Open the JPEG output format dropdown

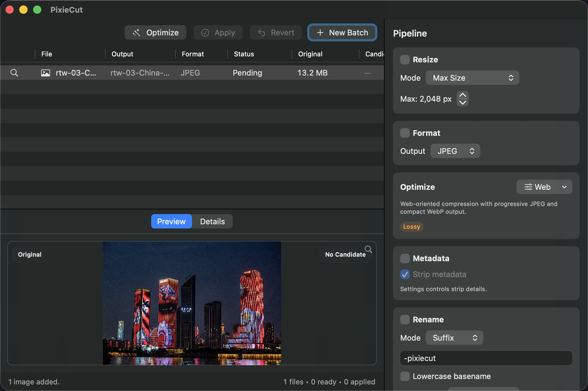point(455,151)
